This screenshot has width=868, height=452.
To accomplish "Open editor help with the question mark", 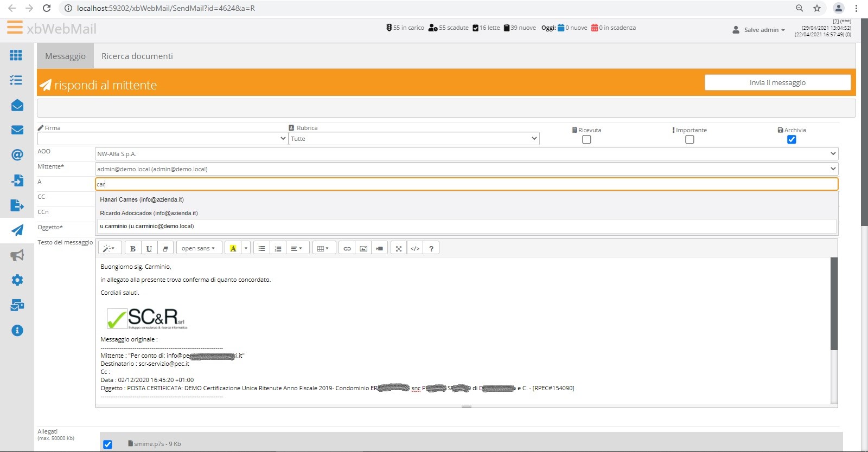I will (431, 248).
